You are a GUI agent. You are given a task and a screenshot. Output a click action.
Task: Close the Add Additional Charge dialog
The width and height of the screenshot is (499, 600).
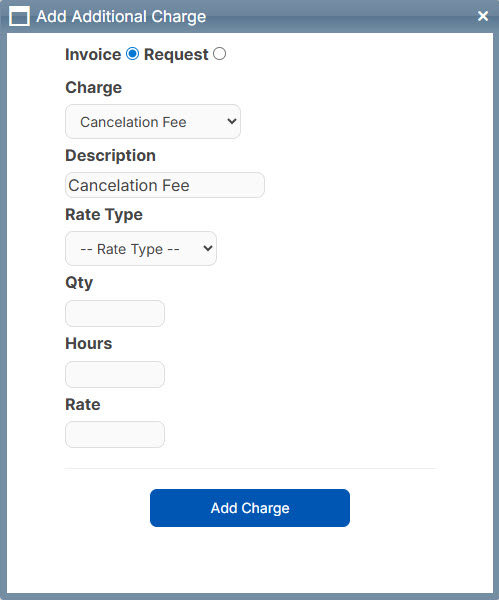tap(483, 16)
